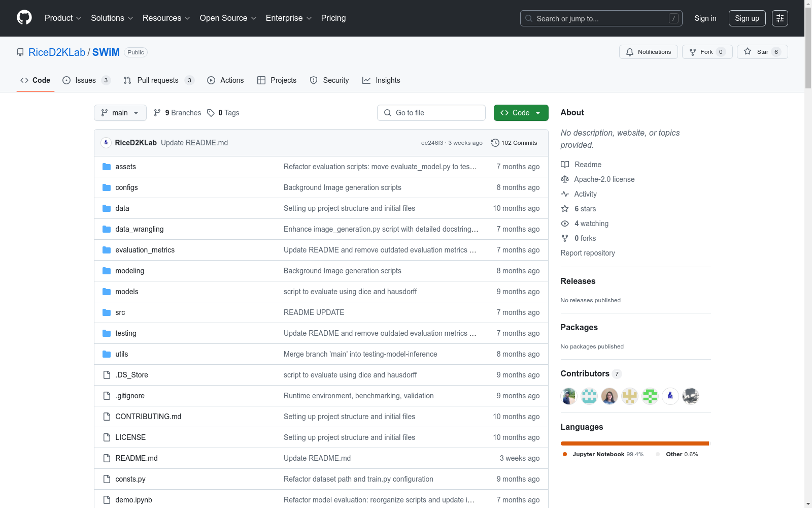Click the tag icon beside 0 Tags
This screenshot has height=508, width=812.
tap(211, 113)
